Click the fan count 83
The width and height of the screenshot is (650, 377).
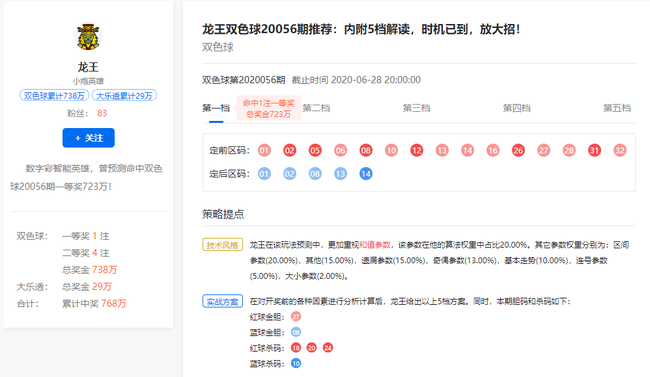[102, 113]
